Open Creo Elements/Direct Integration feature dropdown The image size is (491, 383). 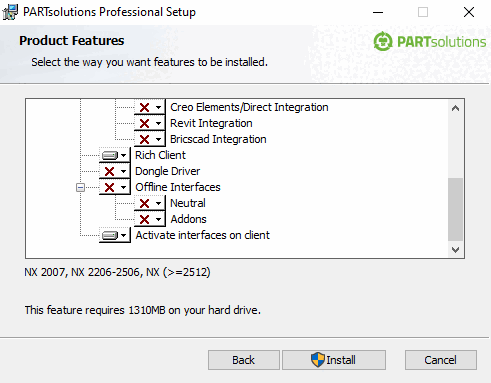150,107
